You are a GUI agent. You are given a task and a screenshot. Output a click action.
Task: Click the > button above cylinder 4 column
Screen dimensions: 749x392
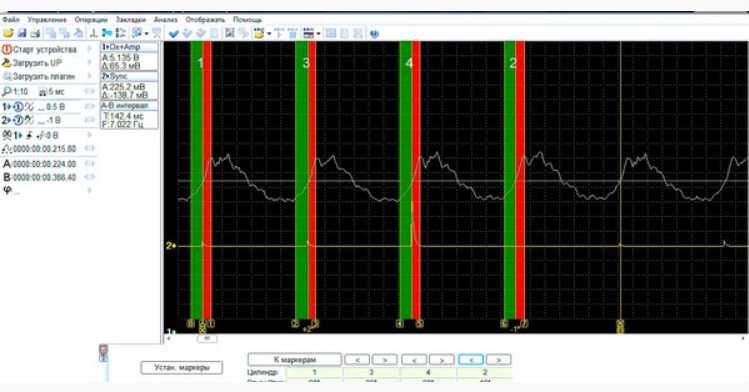pos(441,360)
